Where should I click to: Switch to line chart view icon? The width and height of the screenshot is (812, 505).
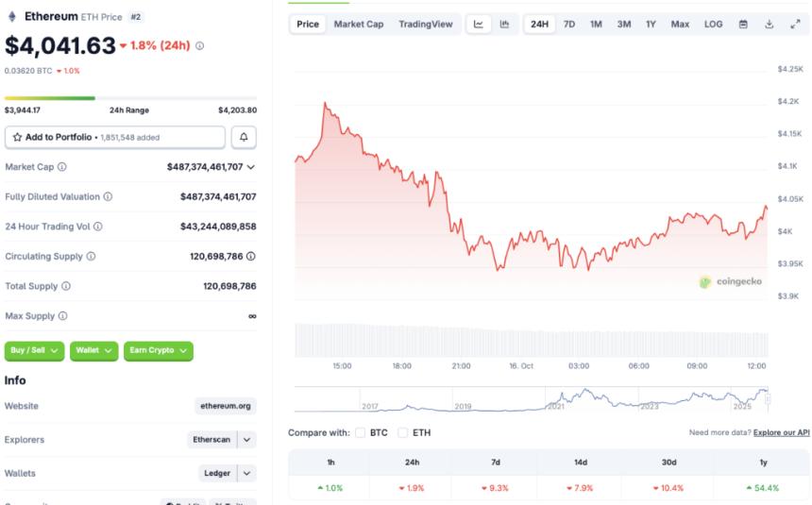479,24
